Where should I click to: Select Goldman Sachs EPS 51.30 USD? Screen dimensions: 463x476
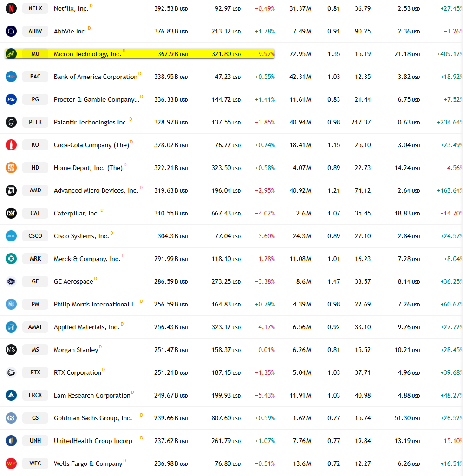click(x=407, y=418)
